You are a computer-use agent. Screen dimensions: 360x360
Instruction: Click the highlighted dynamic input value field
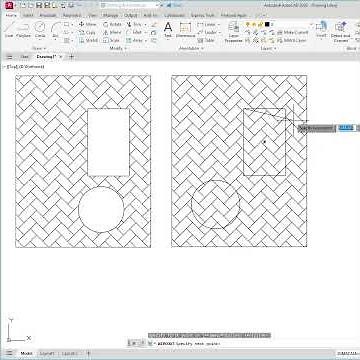tap(346, 128)
